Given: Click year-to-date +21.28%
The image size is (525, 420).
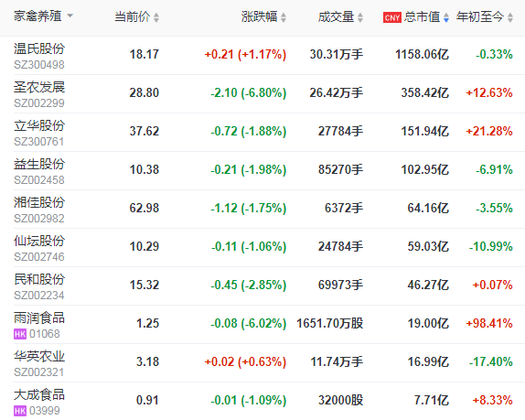Looking at the screenshot, I should [489, 131].
